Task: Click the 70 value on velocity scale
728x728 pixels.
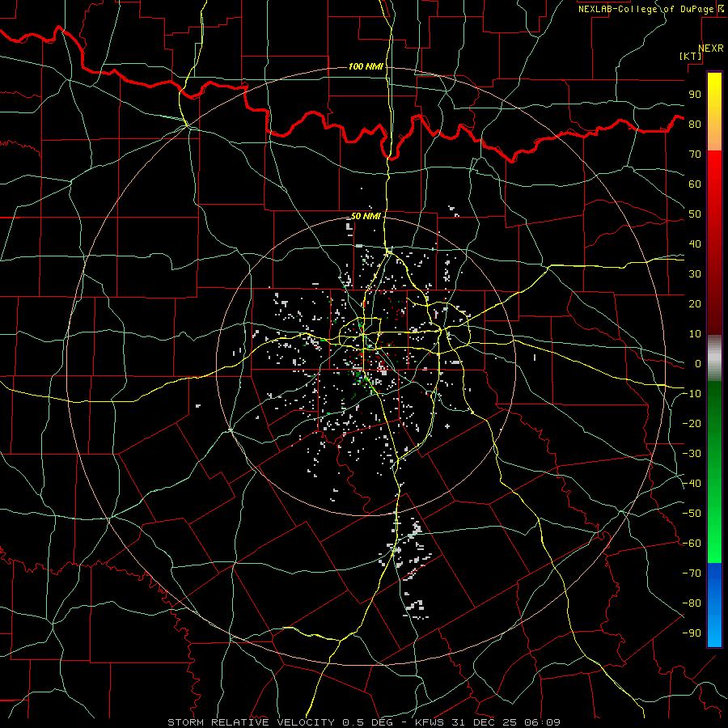Action: (695, 154)
